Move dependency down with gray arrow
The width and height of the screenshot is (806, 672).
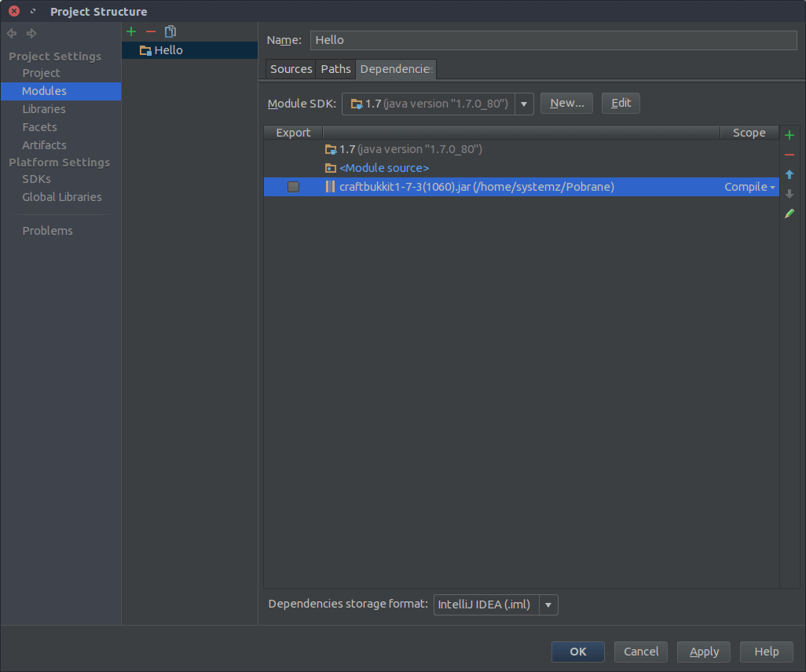pyautogui.click(x=790, y=194)
